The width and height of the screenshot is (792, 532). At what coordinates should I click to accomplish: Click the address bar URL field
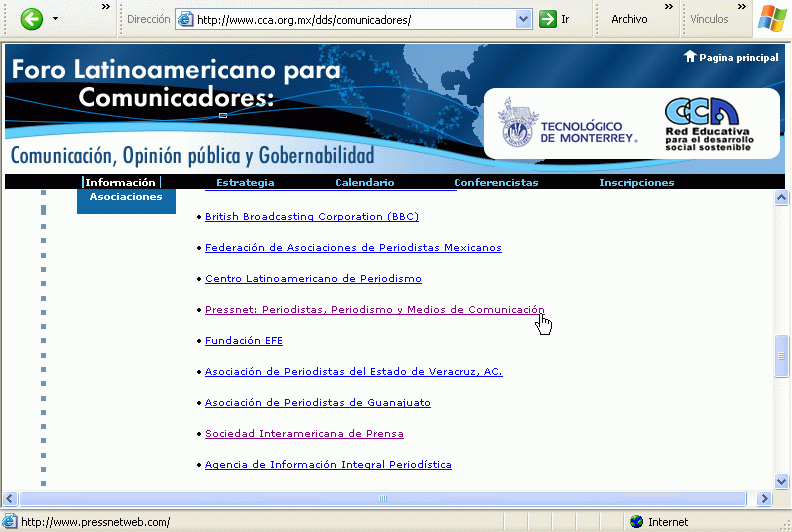[354, 20]
